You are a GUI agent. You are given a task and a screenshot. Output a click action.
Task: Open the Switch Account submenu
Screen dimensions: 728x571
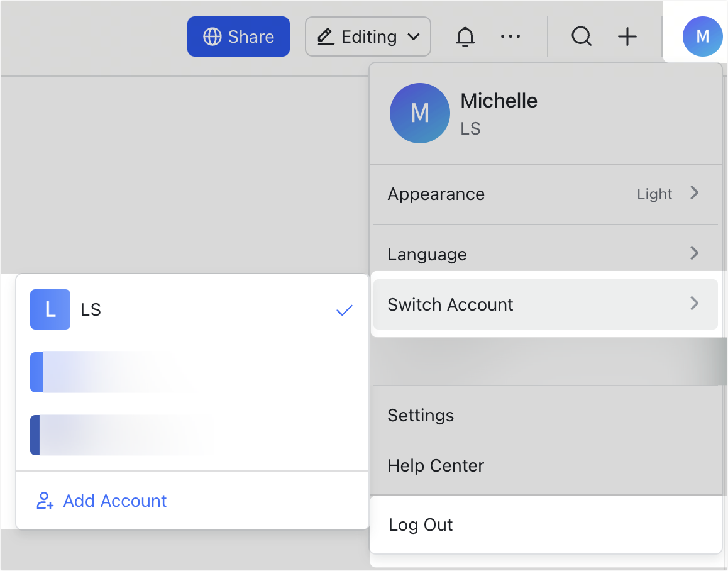point(546,304)
